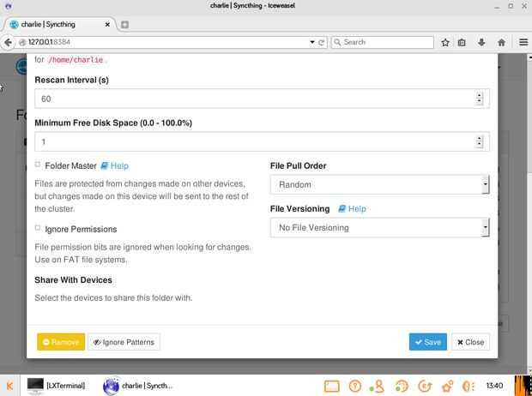Open the File Pull Order dropdown
Image resolution: width=532 pixels, height=396 pixels.
[x=379, y=185]
